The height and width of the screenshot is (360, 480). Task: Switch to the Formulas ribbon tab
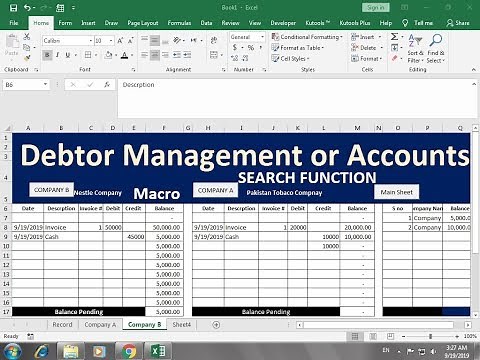coord(179,23)
